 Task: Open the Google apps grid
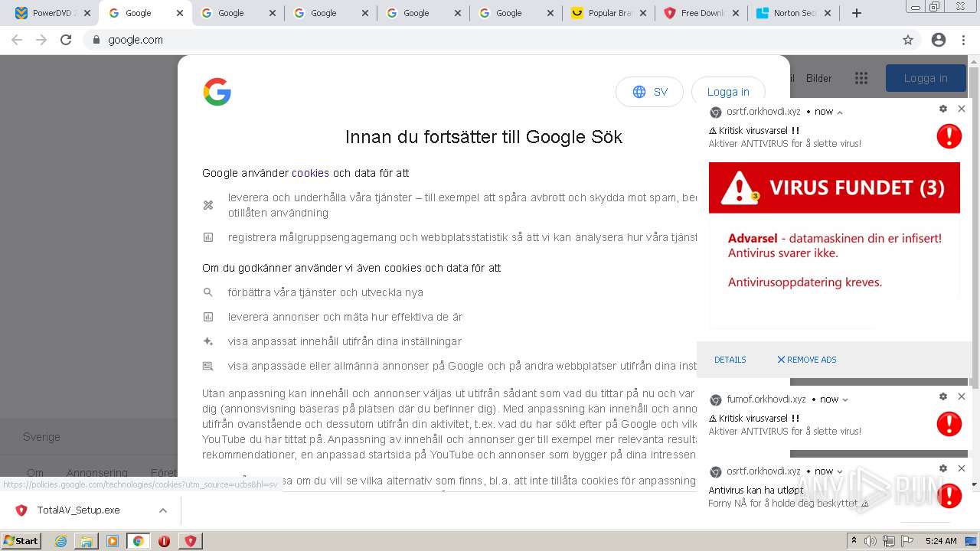(861, 78)
